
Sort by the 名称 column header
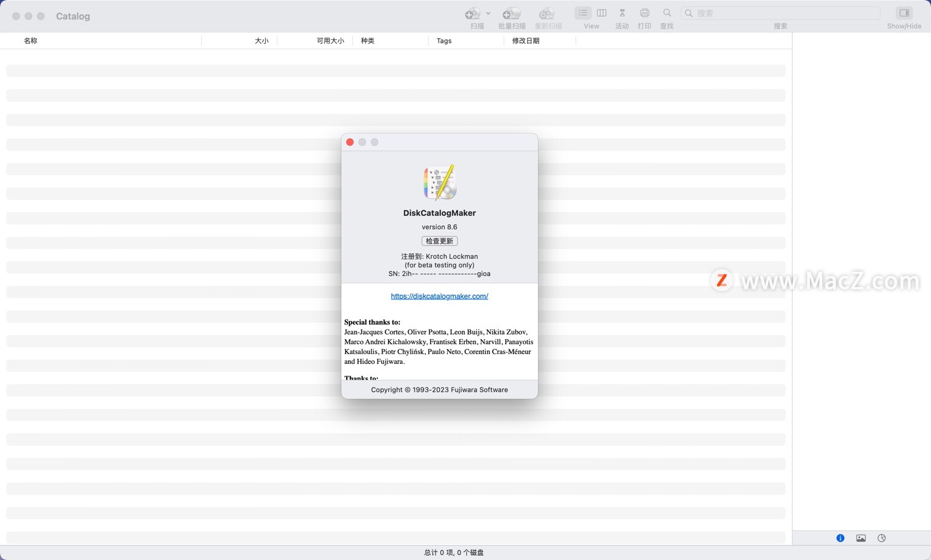point(30,41)
